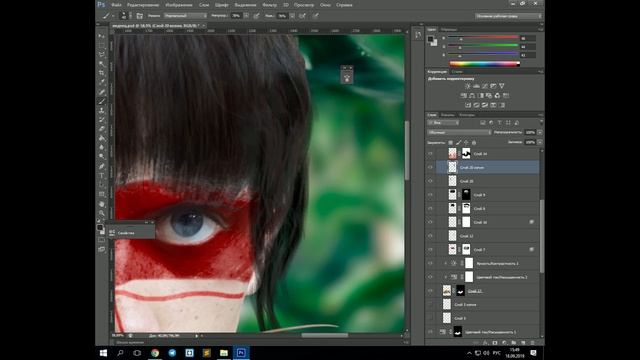Show hidden layer Слой 3
Screen dimensions: 640x360
430,318
